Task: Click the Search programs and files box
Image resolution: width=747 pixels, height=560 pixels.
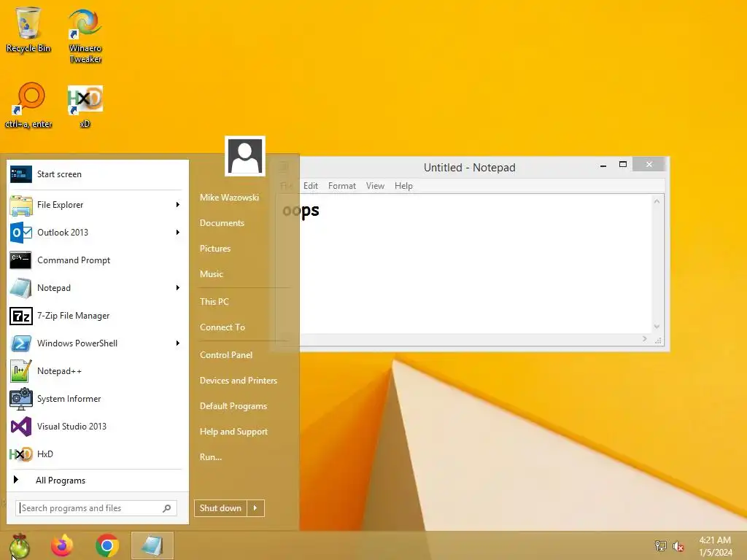Action: 96,508
